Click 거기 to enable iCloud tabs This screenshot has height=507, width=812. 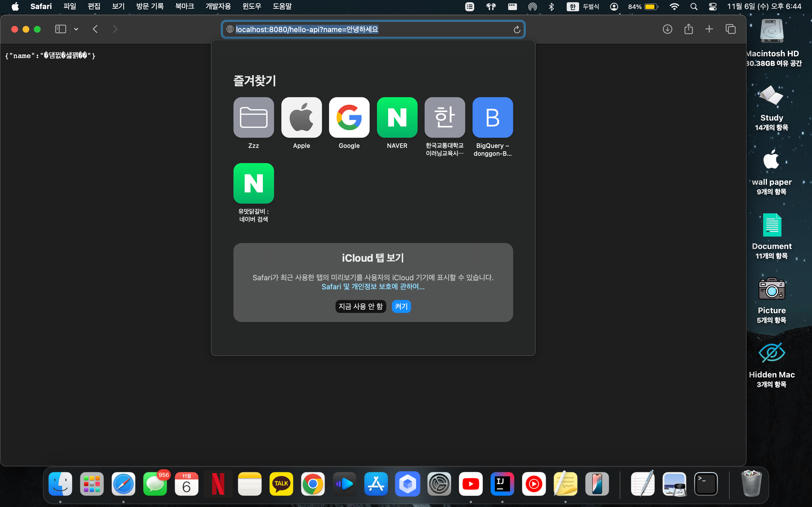click(x=400, y=306)
